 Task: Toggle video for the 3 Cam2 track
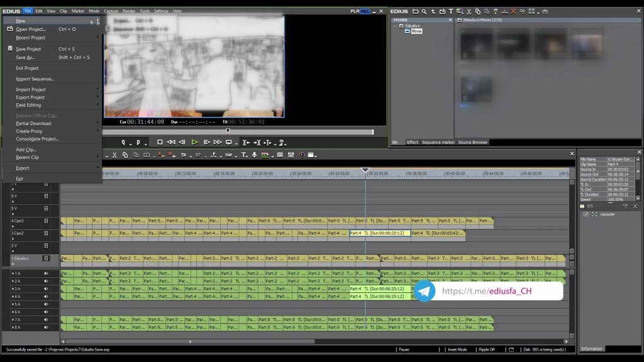(46, 233)
